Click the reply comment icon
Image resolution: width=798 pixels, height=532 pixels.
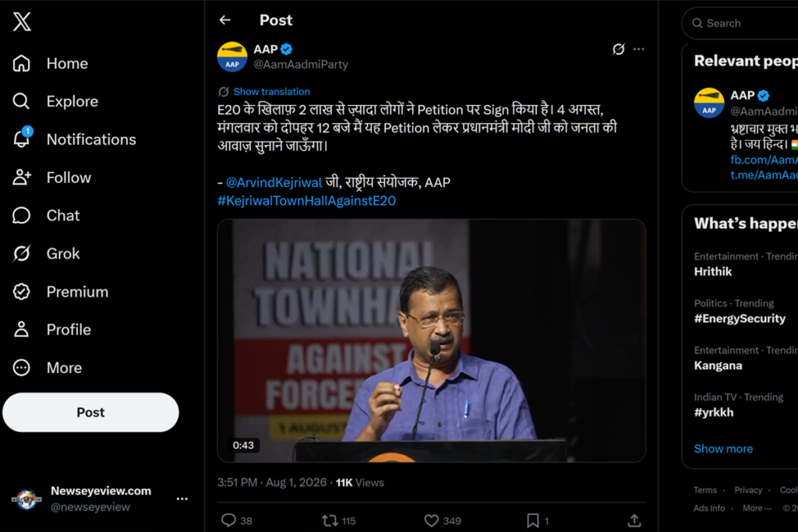(228, 520)
